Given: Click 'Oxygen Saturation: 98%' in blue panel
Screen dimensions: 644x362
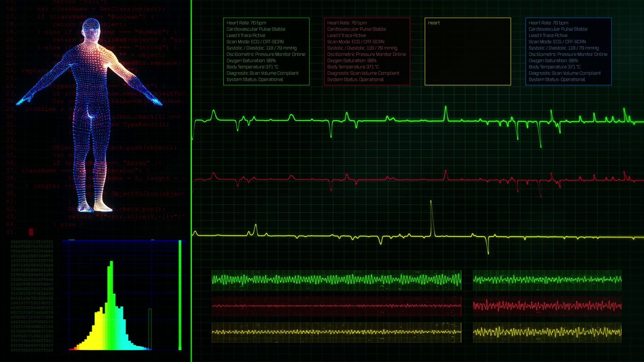Looking at the screenshot, I should click(553, 61).
